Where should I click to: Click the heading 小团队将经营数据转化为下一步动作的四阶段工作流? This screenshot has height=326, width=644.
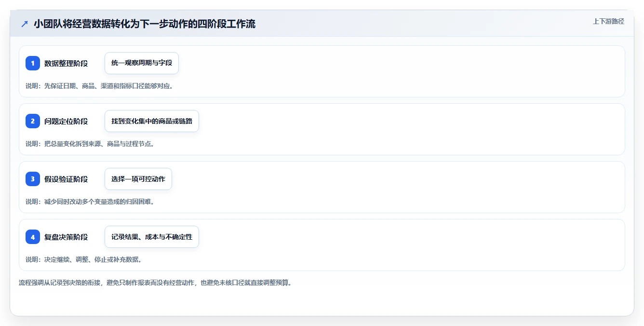click(145, 24)
